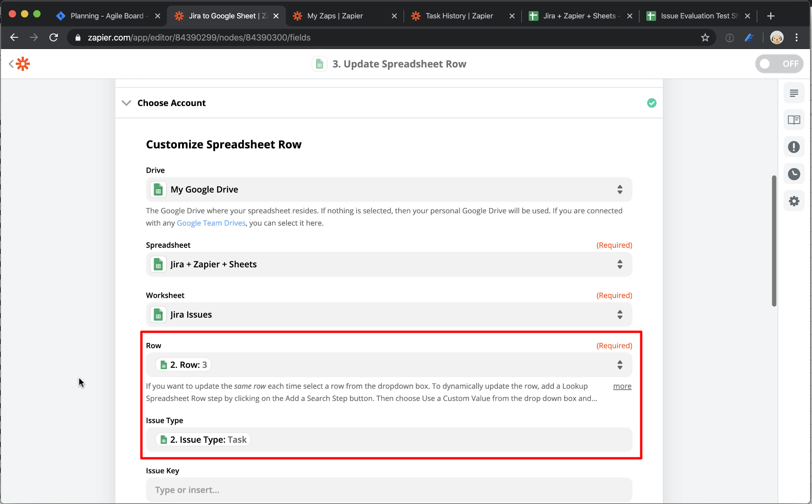
Task: Click the Sheets icon in Worksheet field
Action: [x=158, y=315]
